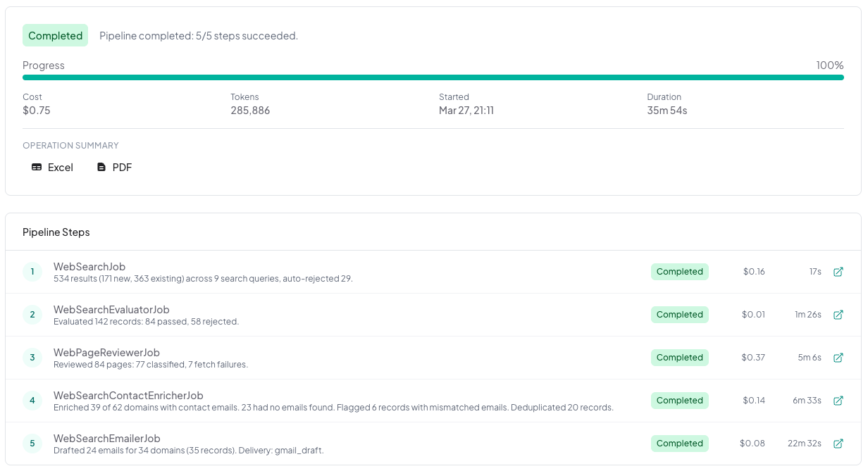Open WebPageReviewerJob details with its link icon

coord(838,358)
